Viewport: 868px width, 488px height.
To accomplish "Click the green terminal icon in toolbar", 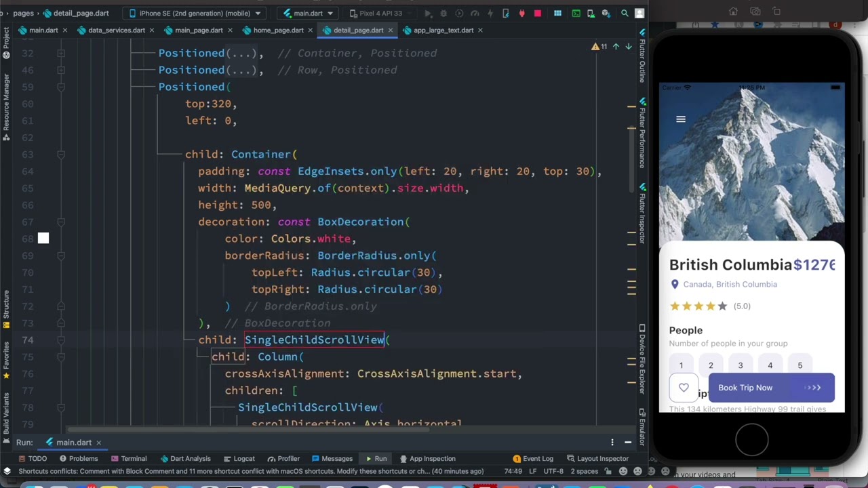I will click(576, 14).
